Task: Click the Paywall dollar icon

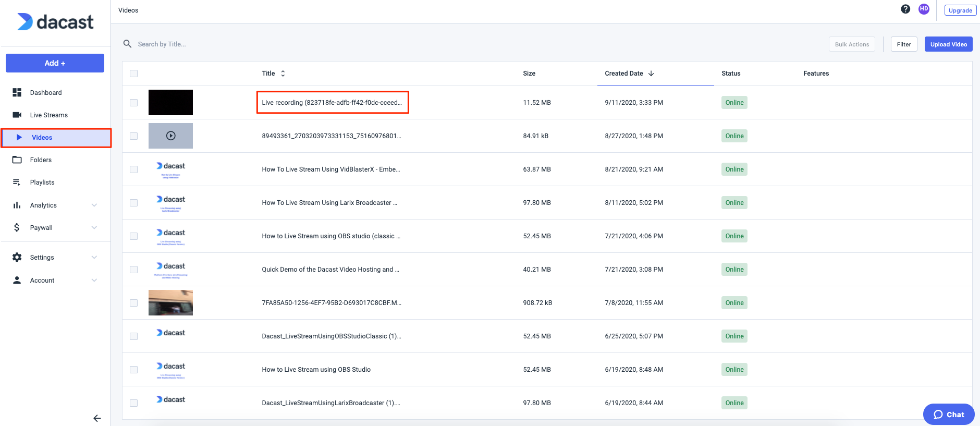Action: 17,227
